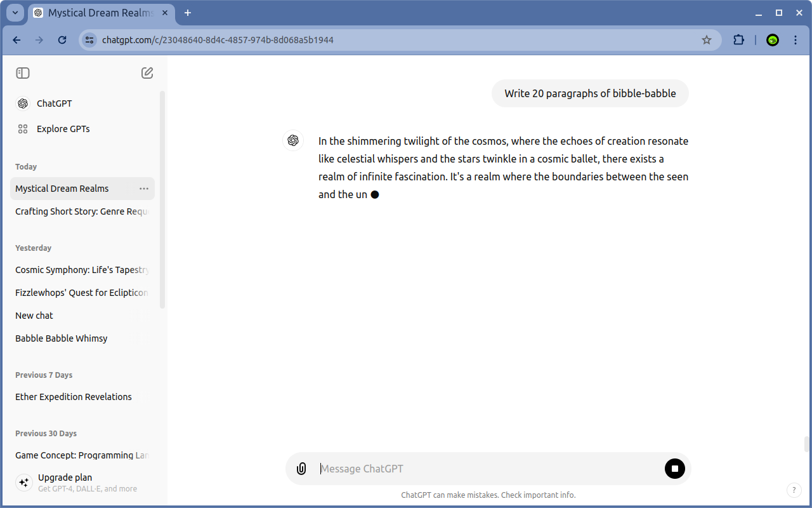Open the tab search dropdown arrow
Viewport: 812px width, 508px height.
[15, 13]
